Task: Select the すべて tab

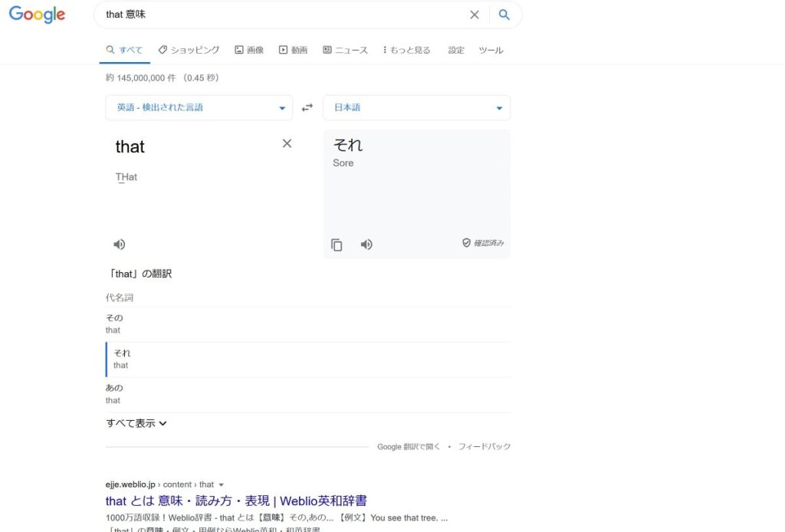Action: (125, 50)
